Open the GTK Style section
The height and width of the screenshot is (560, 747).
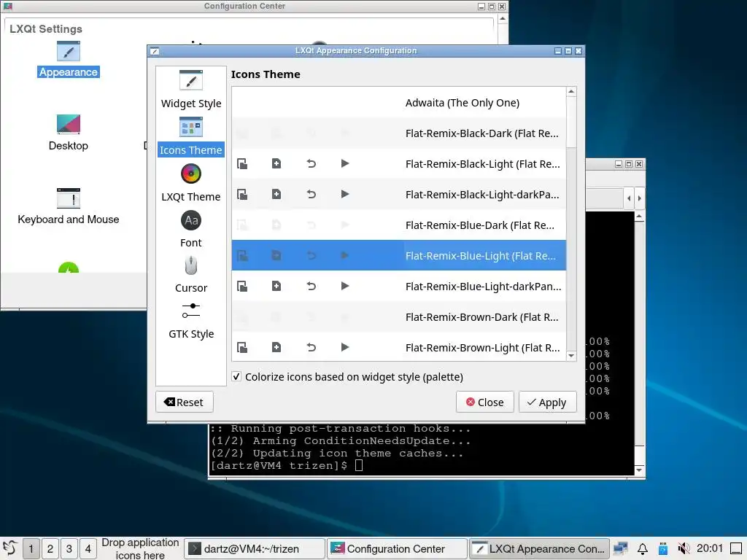[191, 321]
